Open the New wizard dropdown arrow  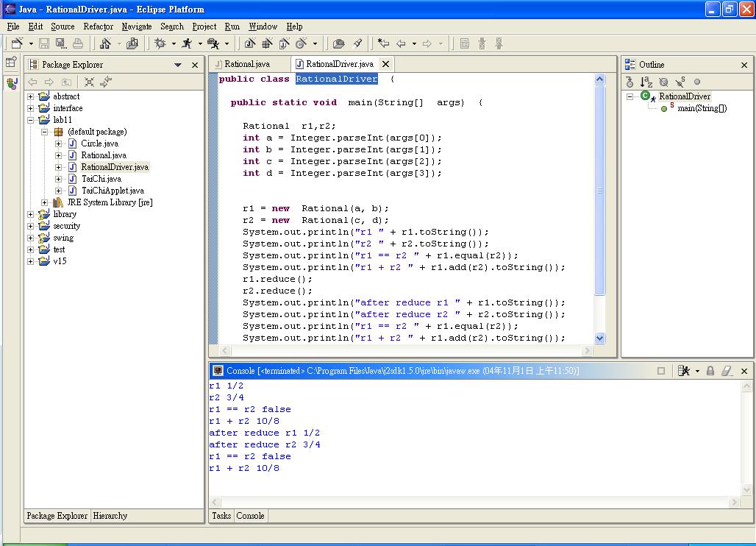coord(31,44)
